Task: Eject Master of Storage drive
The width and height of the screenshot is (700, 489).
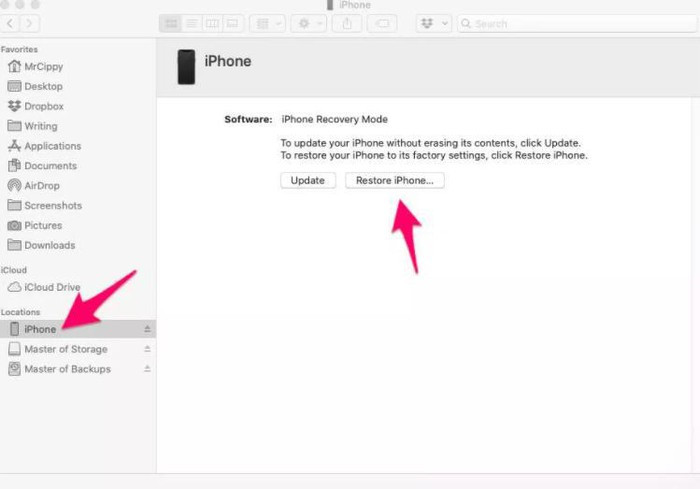Action: point(147,349)
